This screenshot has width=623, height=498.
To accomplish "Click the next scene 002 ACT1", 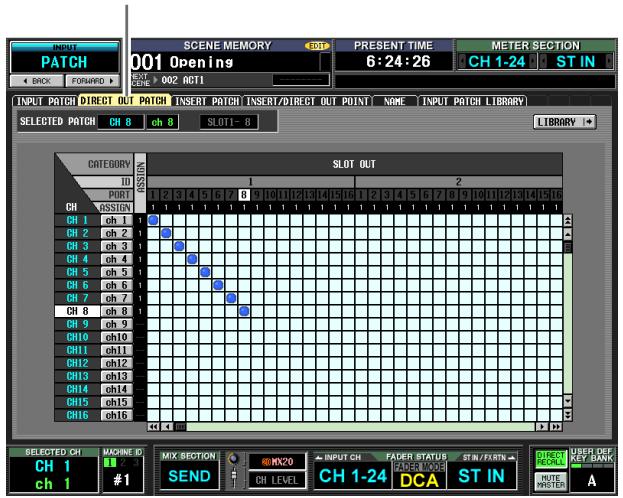I will (183, 80).
